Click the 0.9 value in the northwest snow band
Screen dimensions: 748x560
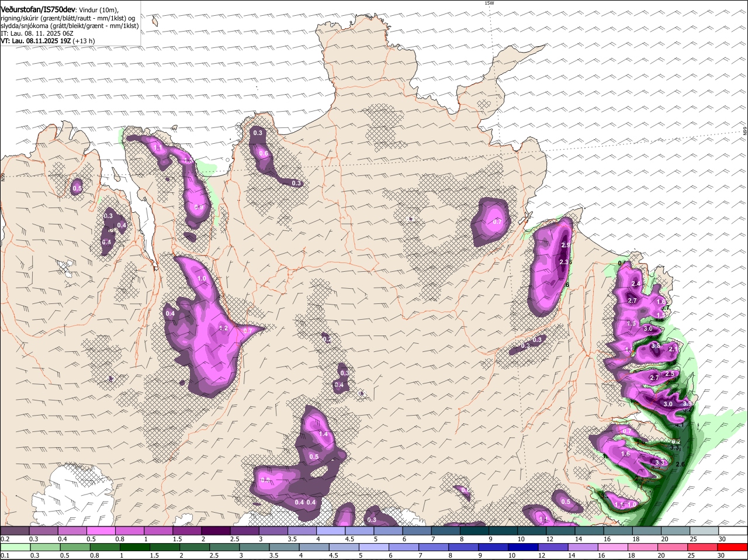pyautogui.click(x=199, y=207)
